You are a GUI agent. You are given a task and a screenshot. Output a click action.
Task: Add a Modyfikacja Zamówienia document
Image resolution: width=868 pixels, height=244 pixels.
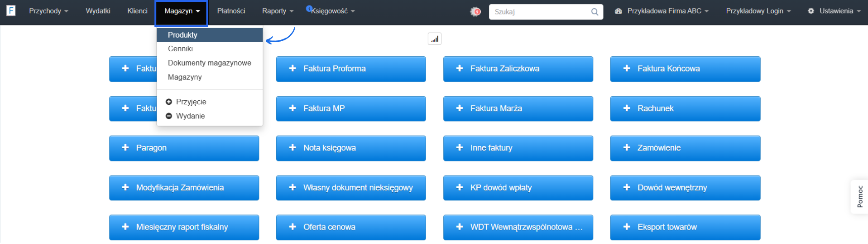click(184, 188)
